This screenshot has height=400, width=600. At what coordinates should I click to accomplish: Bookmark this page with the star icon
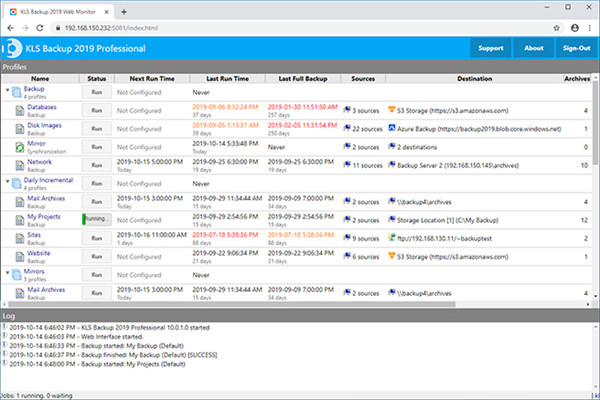(556, 28)
